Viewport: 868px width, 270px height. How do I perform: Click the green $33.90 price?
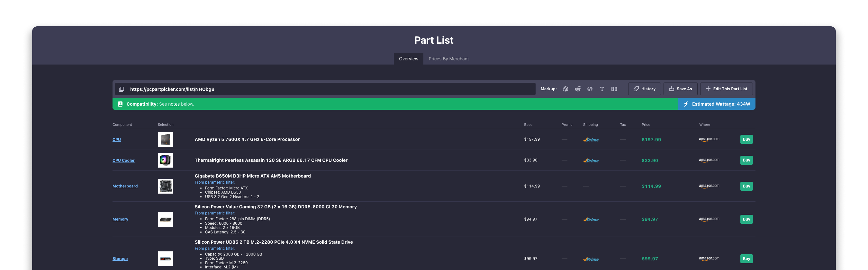(x=650, y=161)
